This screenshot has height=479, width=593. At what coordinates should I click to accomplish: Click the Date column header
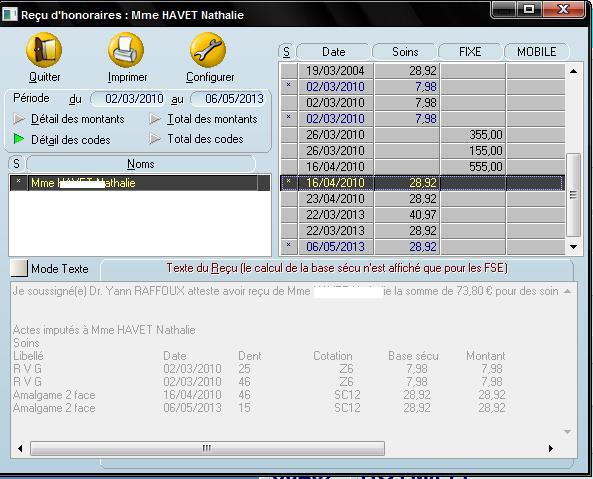click(x=334, y=52)
